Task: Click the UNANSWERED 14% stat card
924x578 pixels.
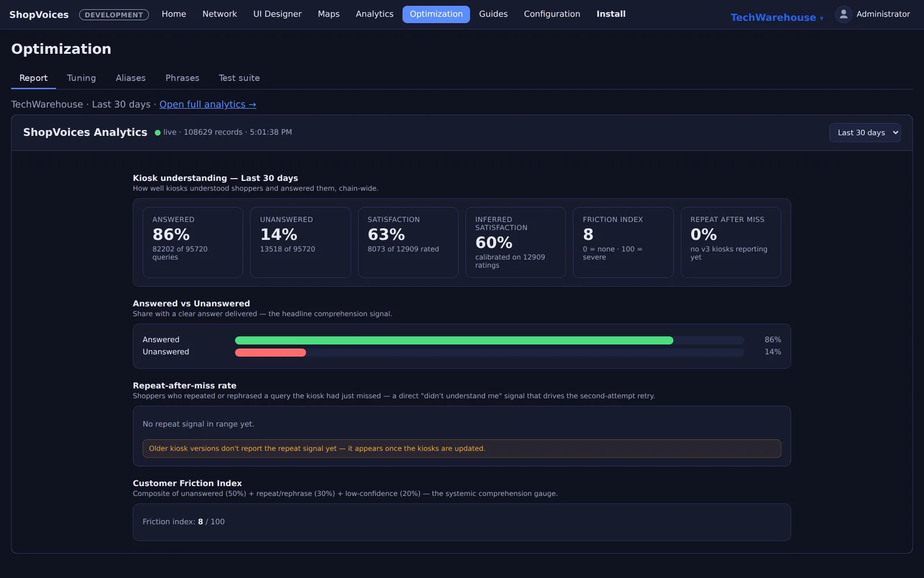Action: point(300,242)
